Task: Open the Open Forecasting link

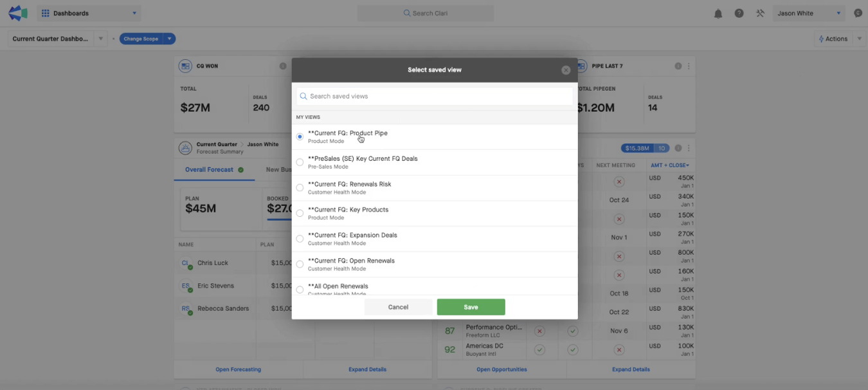Action: (x=238, y=369)
